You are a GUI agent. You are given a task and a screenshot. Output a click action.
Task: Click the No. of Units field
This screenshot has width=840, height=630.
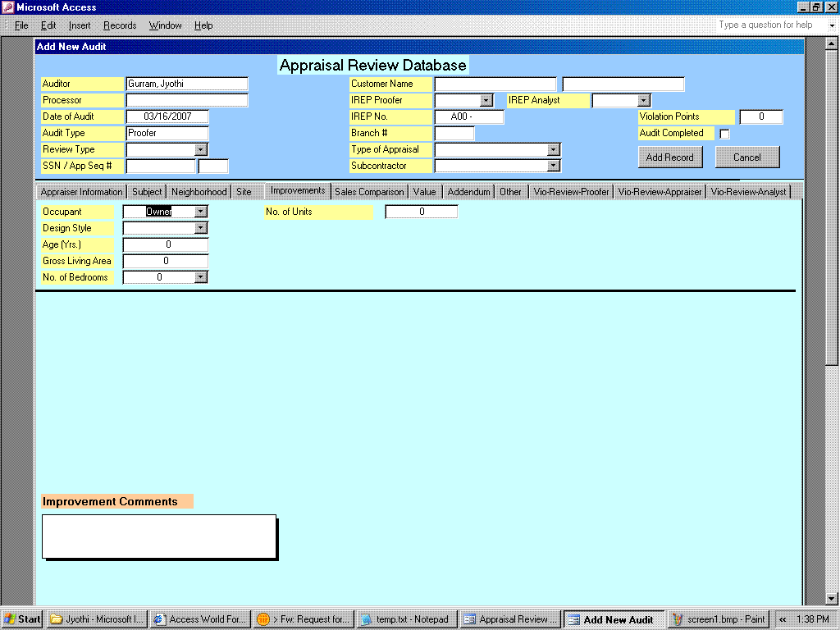click(x=422, y=212)
